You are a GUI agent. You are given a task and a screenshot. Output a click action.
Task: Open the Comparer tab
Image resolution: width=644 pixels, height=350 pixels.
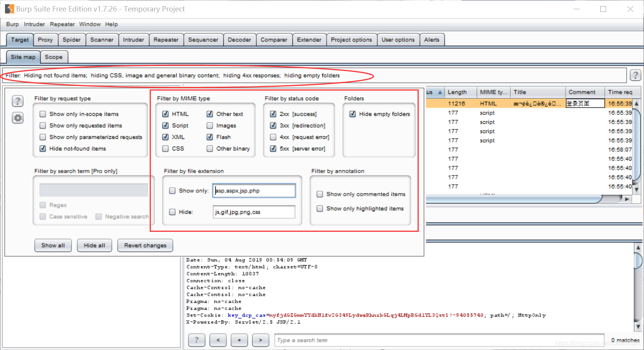click(274, 40)
